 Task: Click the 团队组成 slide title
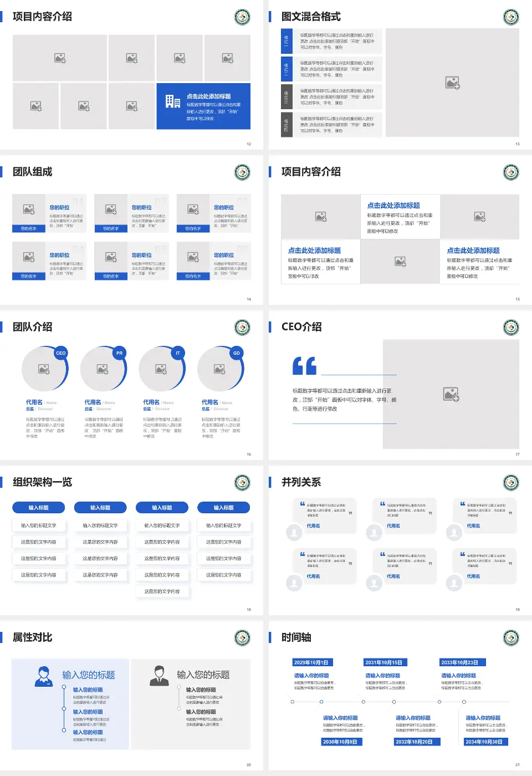coord(33,172)
